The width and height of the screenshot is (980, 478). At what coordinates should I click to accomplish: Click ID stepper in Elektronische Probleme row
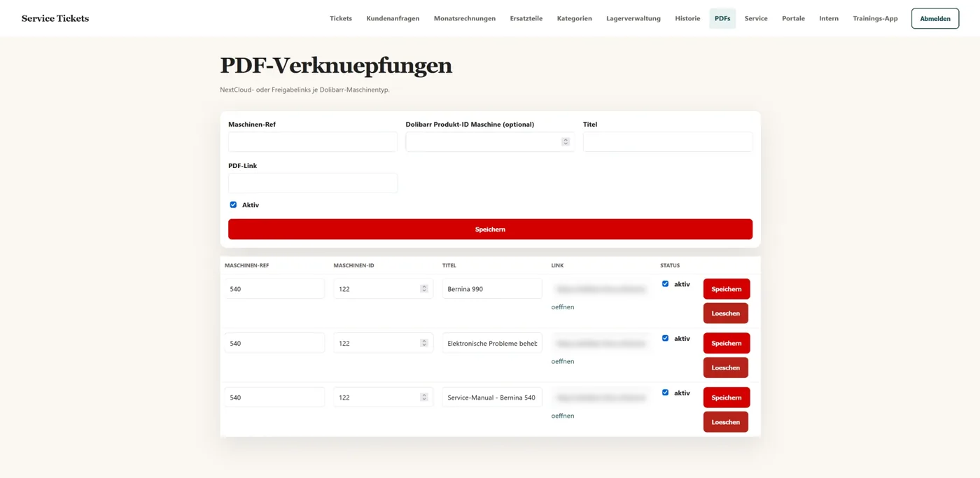click(x=423, y=343)
